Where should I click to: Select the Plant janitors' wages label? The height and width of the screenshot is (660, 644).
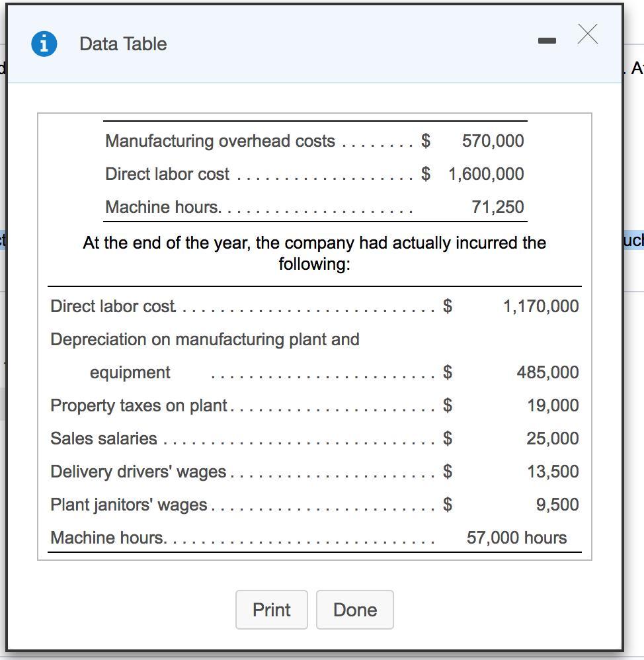click(x=129, y=505)
